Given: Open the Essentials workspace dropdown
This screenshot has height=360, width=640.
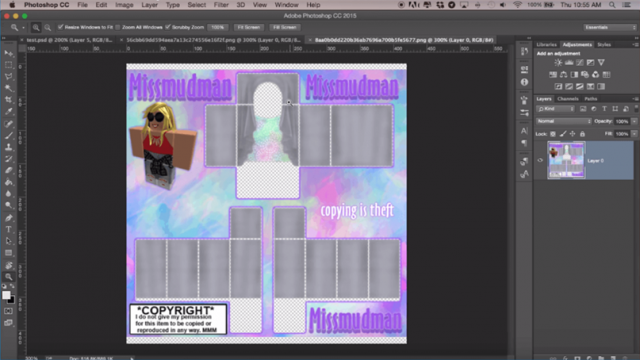Looking at the screenshot, I should (610, 27).
